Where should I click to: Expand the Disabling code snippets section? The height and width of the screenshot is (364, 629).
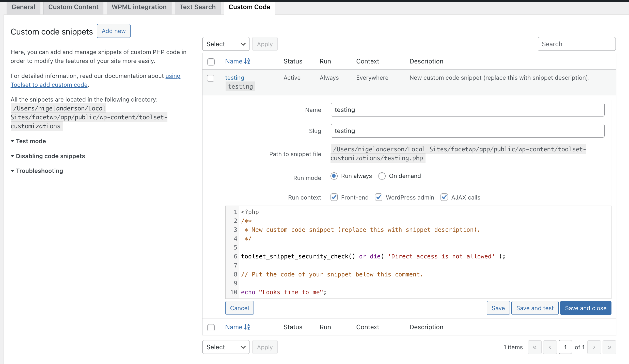[x=48, y=156]
